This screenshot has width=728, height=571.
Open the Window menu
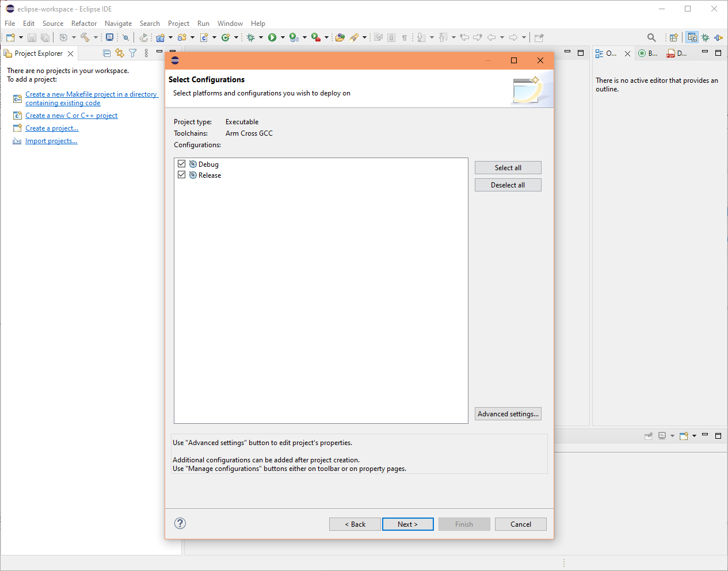pos(230,24)
